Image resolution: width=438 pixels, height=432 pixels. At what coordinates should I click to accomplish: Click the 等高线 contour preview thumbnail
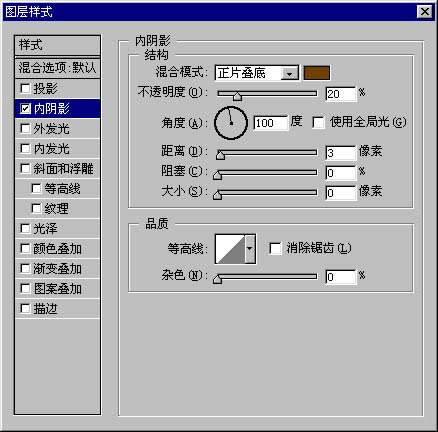tap(230, 249)
